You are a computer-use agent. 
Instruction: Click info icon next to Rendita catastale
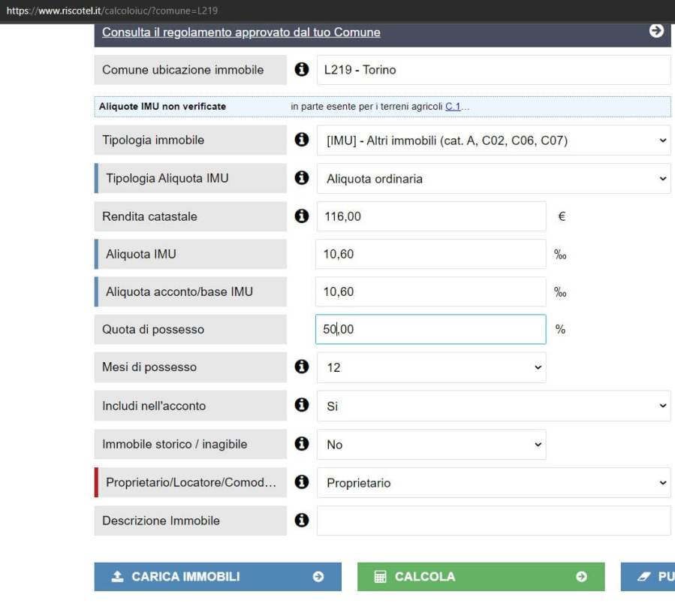tap(302, 216)
